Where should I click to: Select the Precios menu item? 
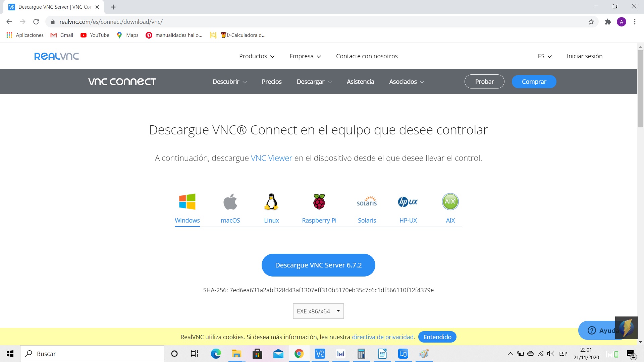pos(272,81)
